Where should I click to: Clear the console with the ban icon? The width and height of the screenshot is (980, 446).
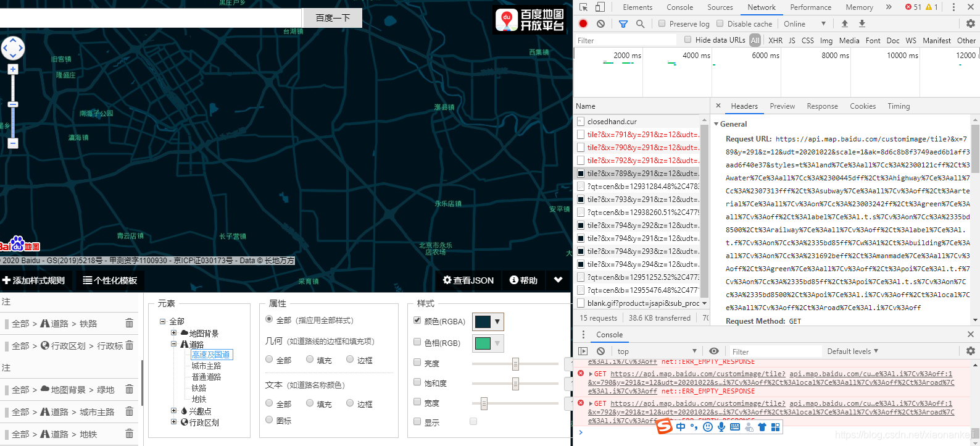tap(600, 351)
